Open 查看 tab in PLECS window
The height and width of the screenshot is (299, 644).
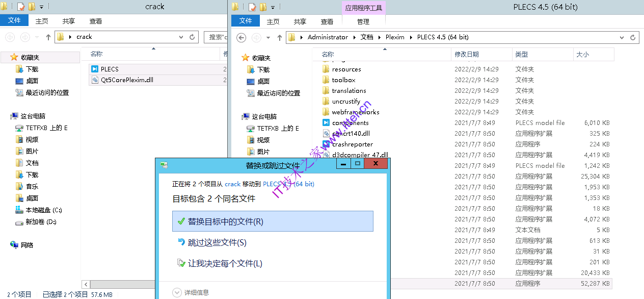tap(327, 21)
